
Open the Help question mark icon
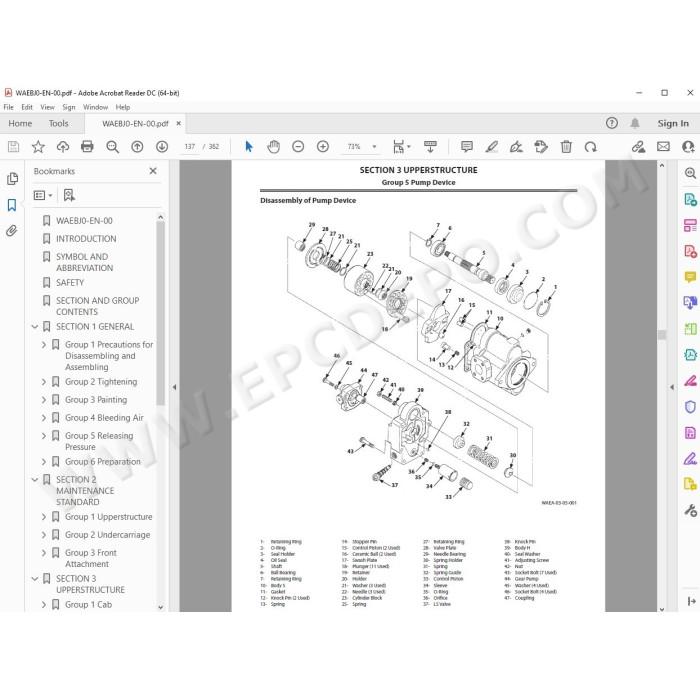pyautogui.click(x=612, y=123)
